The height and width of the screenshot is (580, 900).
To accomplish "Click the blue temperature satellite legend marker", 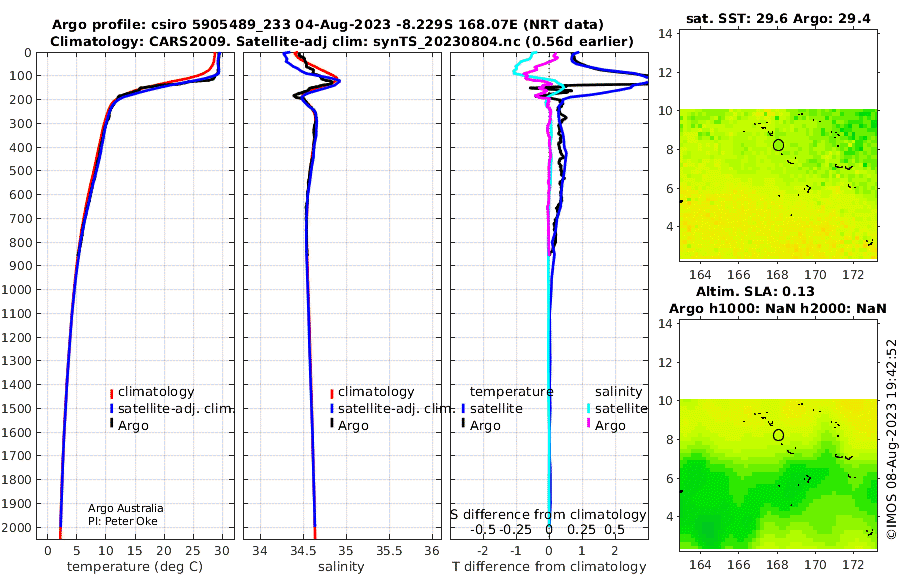I will pos(463,409).
